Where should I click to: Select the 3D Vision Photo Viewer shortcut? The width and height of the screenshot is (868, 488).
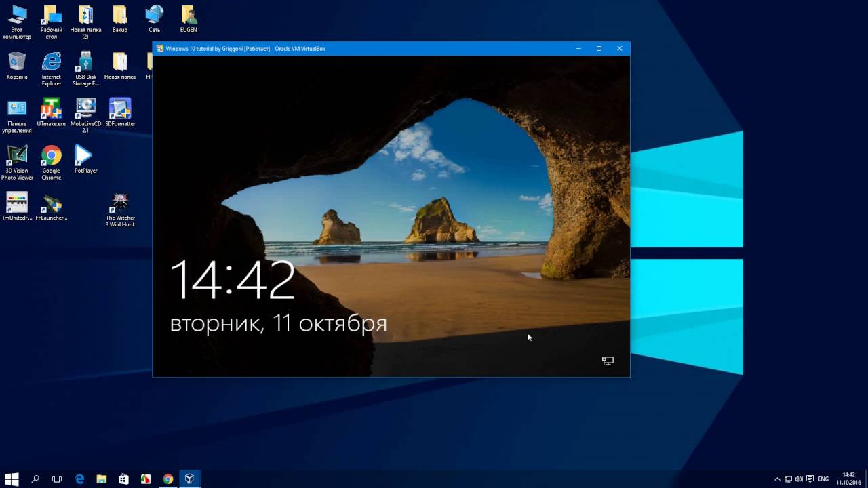pos(17,163)
